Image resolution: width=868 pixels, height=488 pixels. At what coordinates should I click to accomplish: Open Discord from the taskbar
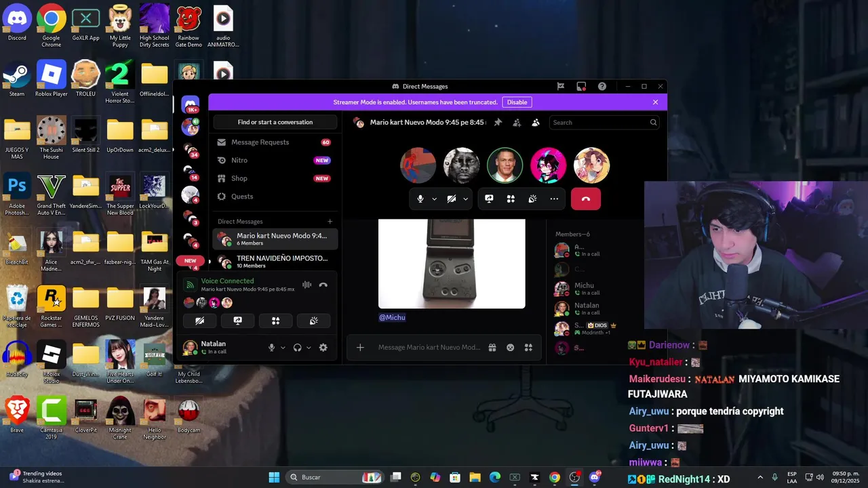click(595, 477)
